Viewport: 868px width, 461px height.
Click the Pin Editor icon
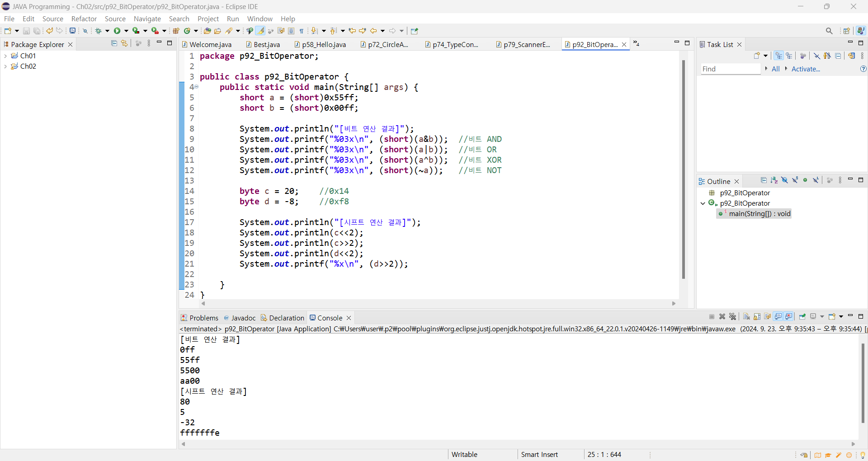(415, 31)
